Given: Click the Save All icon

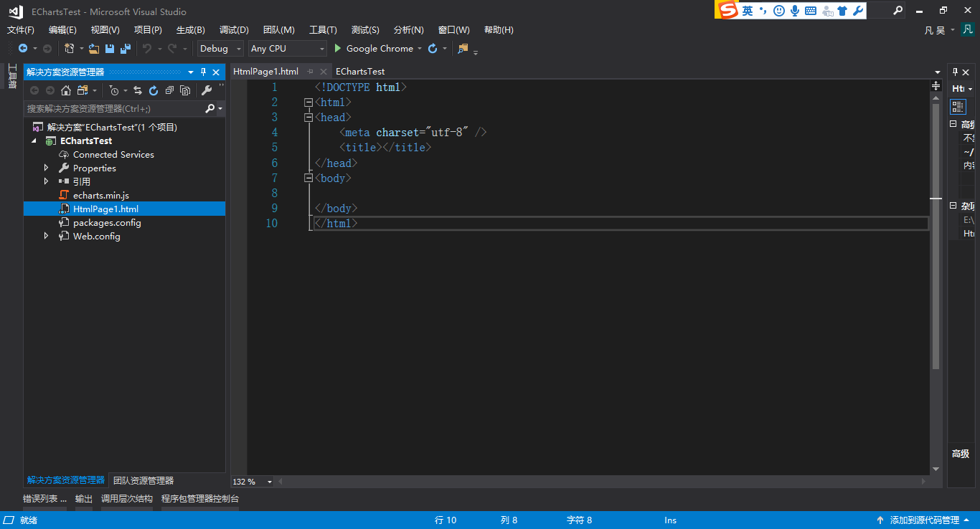Looking at the screenshot, I should (x=126, y=49).
